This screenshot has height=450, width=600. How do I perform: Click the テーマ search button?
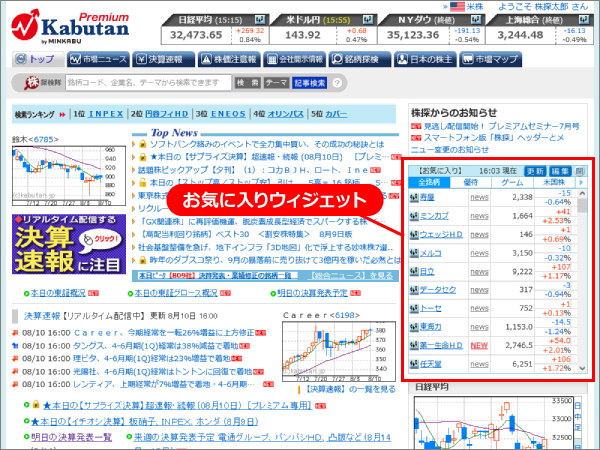[x=276, y=83]
